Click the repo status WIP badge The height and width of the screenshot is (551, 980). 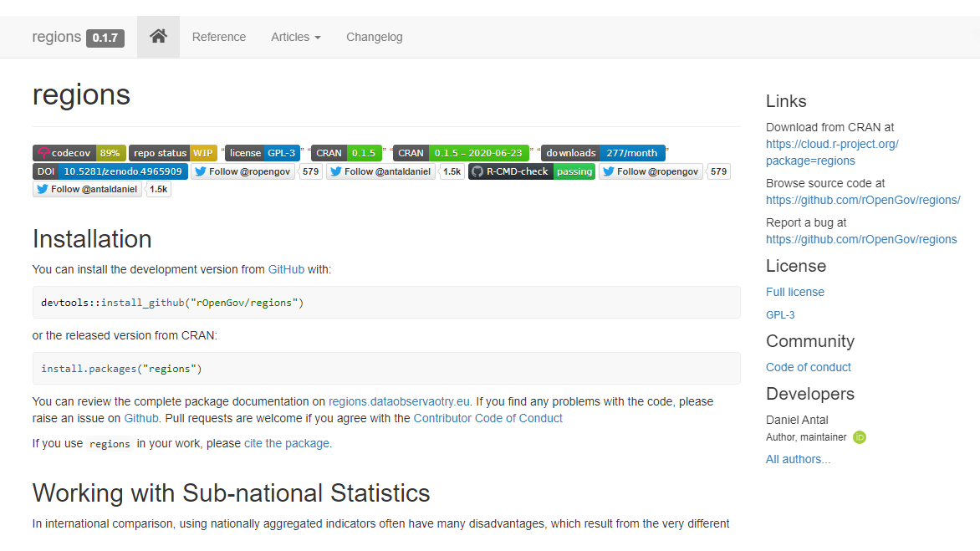(173, 153)
